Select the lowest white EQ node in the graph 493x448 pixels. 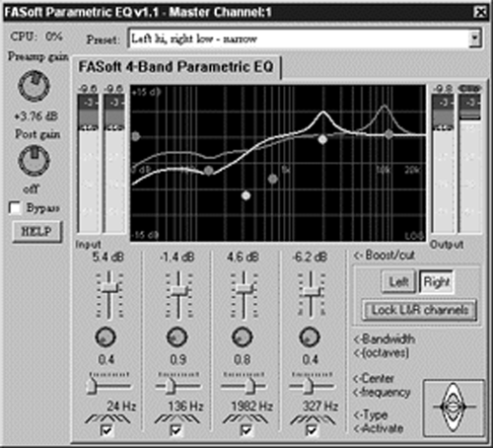point(246,195)
